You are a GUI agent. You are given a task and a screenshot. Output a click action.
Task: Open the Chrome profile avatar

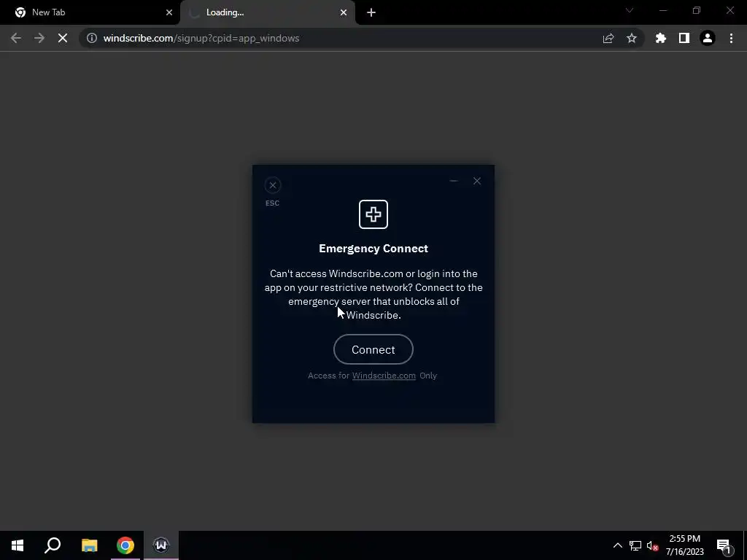click(x=708, y=38)
